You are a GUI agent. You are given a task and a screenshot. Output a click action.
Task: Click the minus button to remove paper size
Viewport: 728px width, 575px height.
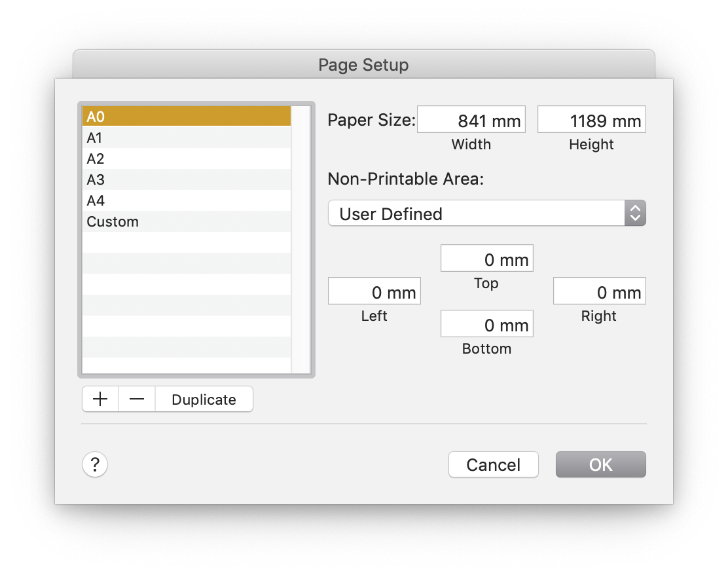tap(137, 399)
